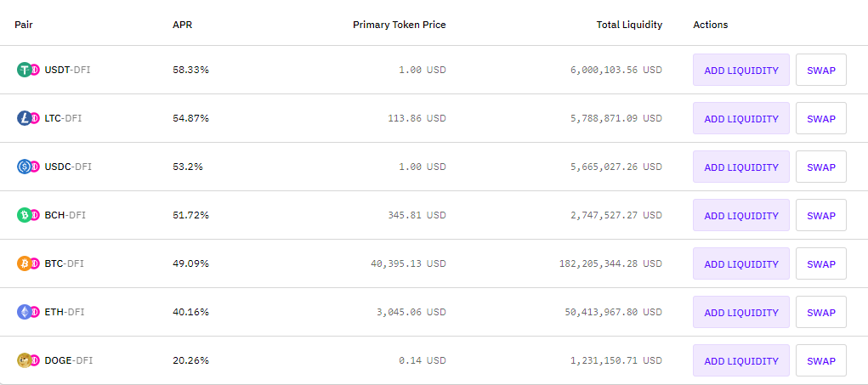Swap on the DOGE-DFI pair
This screenshot has width=868, height=385.
(x=821, y=360)
